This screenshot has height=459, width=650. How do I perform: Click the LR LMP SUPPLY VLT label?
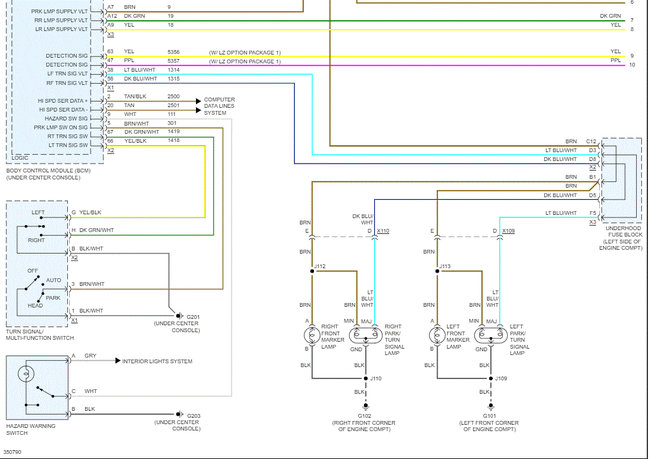pos(61,29)
